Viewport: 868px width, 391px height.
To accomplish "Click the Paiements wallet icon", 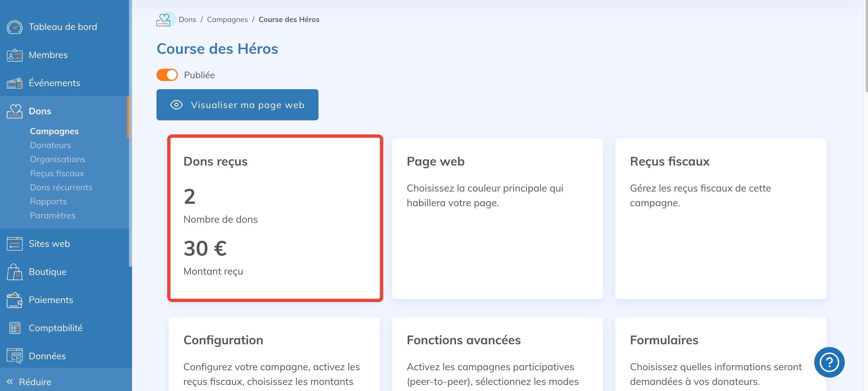I will 14,300.
